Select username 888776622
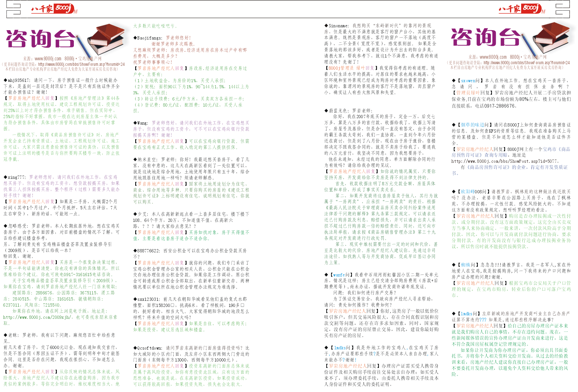 (148, 251)
